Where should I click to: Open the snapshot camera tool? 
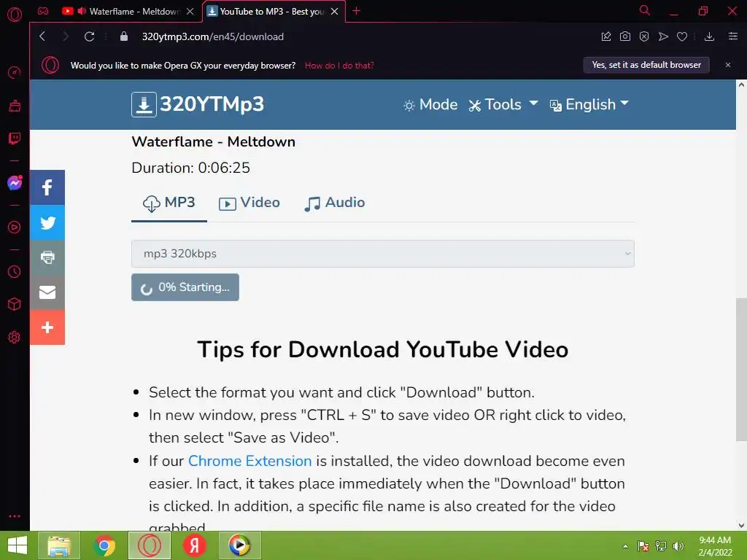point(624,36)
